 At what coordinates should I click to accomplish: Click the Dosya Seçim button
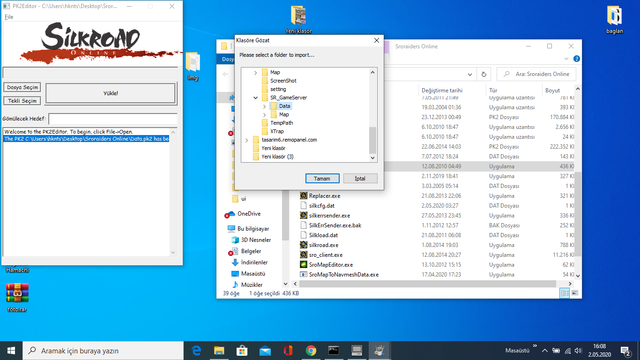point(22,87)
